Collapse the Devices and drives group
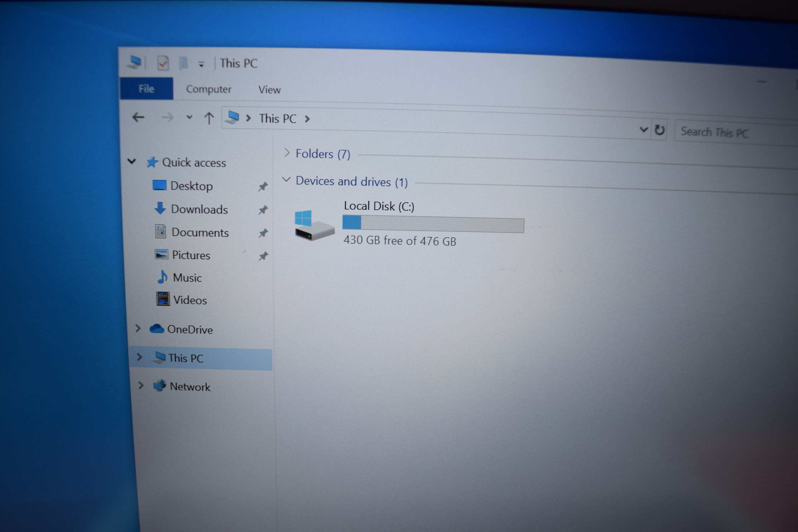This screenshot has height=532, width=798. pyautogui.click(x=286, y=180)
